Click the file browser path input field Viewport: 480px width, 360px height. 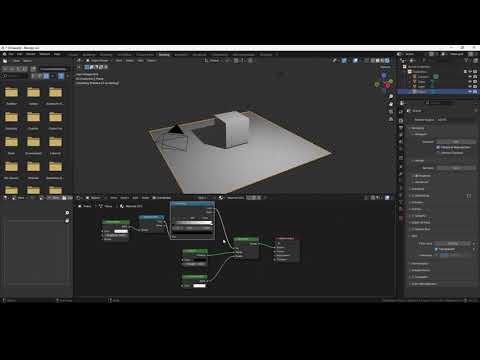(x=54, y=69)
